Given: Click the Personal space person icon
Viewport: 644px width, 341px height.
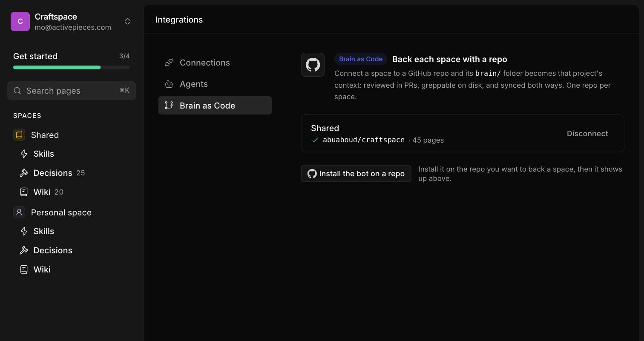Looking at the screenshot, I should coord(19,212).
